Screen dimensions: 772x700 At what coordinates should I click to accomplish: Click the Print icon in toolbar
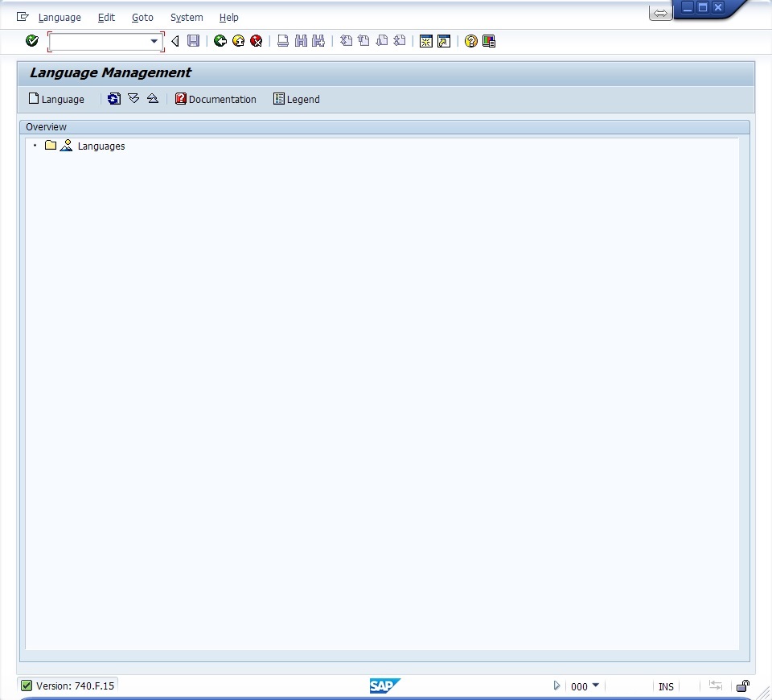pos(282,41)
